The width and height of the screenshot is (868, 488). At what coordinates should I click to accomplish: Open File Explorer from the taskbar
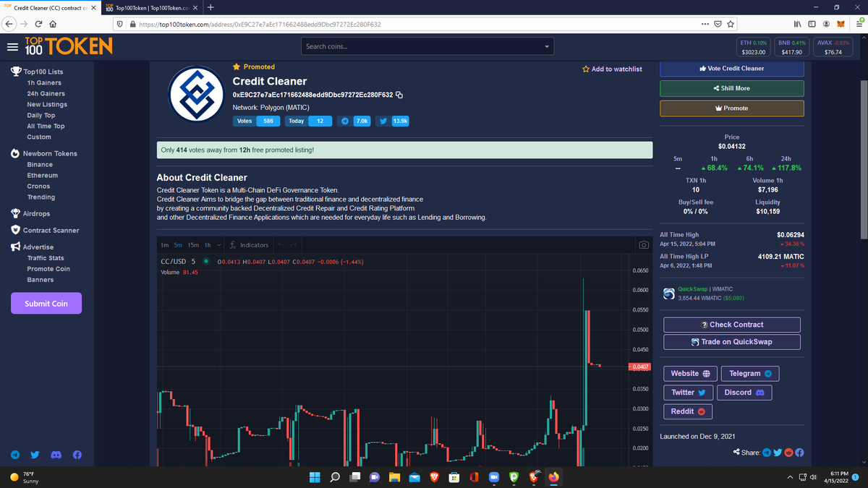coord(394,477)
